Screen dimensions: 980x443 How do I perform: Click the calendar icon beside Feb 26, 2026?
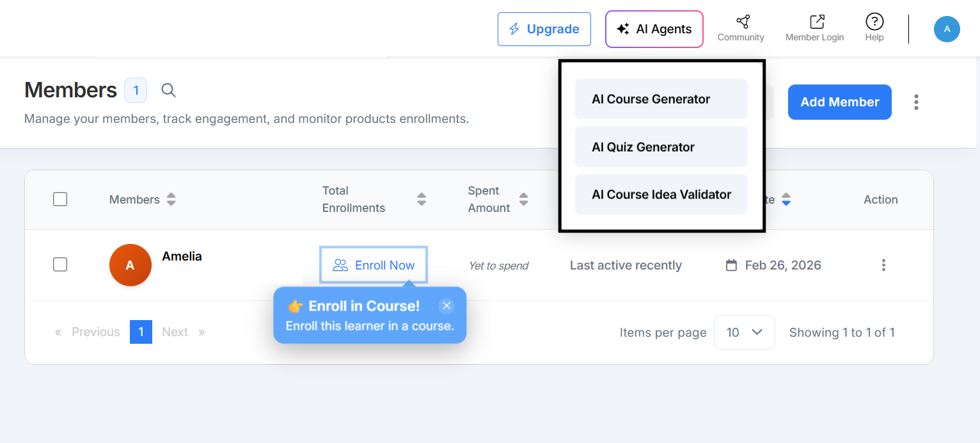click(731, 264)
